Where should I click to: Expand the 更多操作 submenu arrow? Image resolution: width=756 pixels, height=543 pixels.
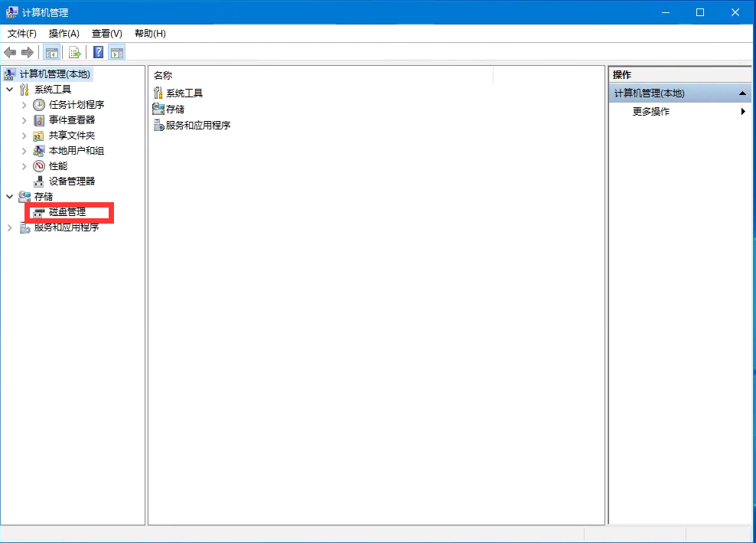pyautogui.click(x=743, y=111)
